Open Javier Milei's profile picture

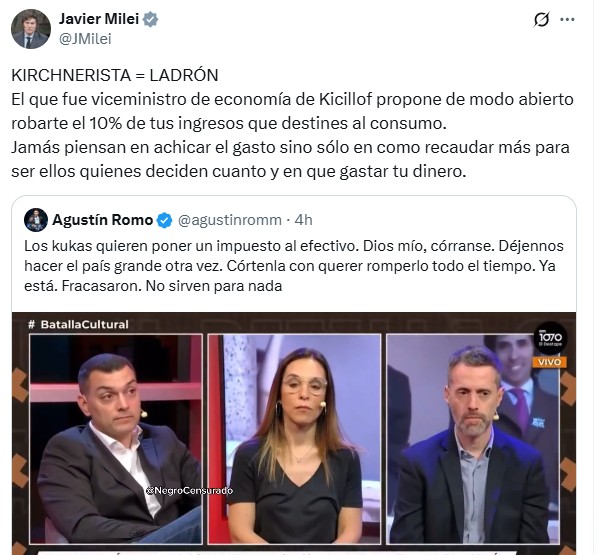[31, 29]
